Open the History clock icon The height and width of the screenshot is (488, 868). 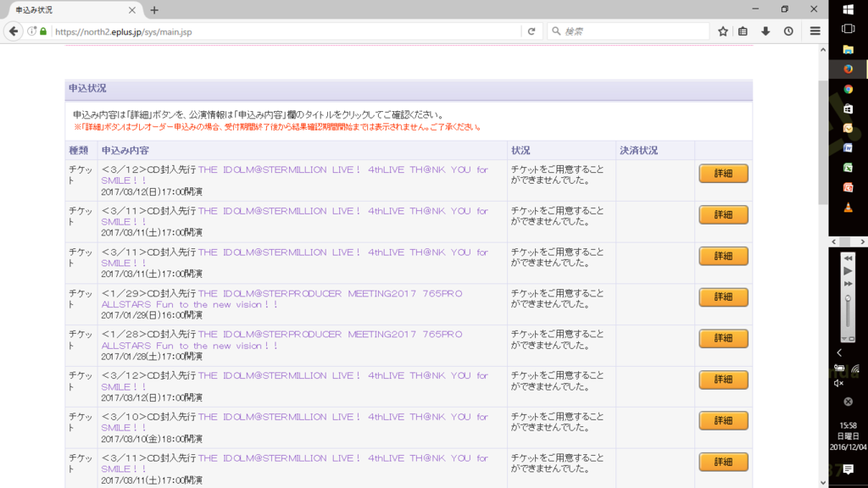788,31
